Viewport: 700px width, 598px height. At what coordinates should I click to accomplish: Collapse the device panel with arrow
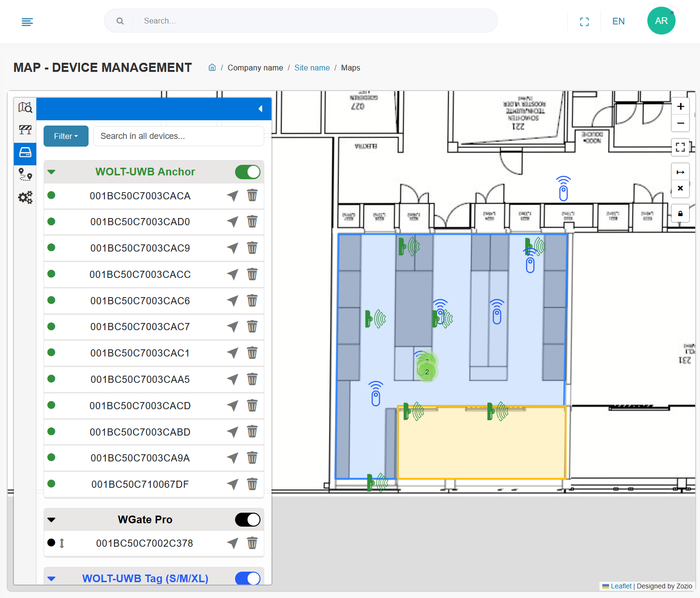tap(260, 109)
